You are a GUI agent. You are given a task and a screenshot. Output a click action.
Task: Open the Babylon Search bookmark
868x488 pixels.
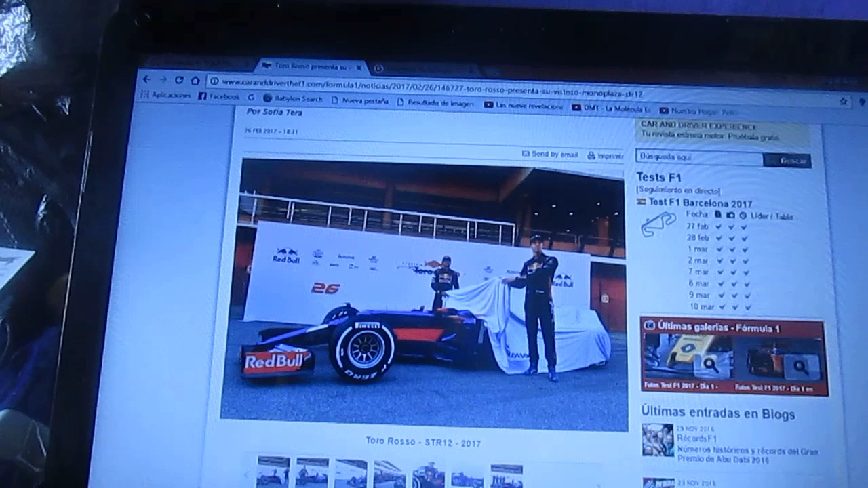point(293,99)
